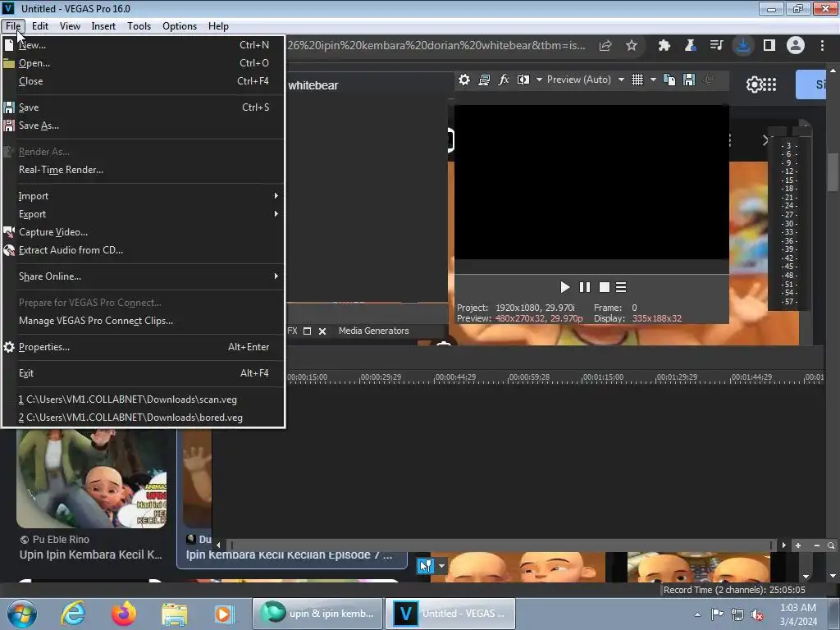The height and width of the screenshot is (630, 840).
Task: Select Real-Time Render... entry
Action: tap(143, 170)
